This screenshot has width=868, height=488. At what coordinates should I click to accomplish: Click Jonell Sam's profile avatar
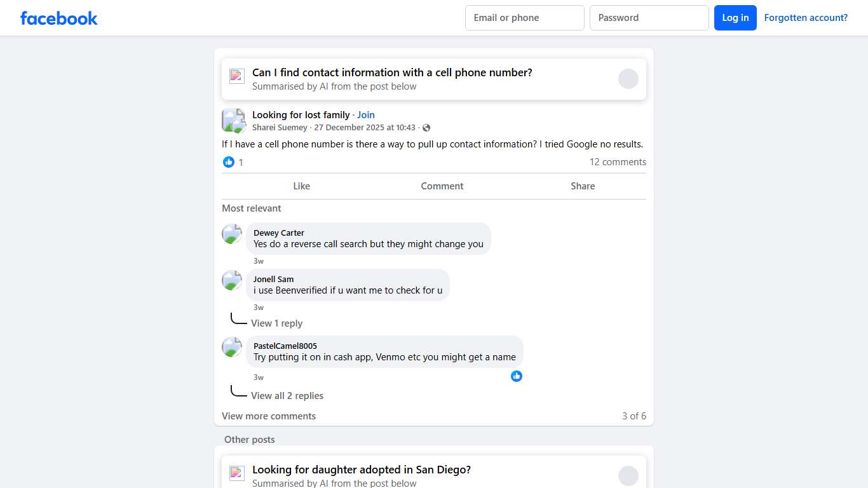click(232, 280)
